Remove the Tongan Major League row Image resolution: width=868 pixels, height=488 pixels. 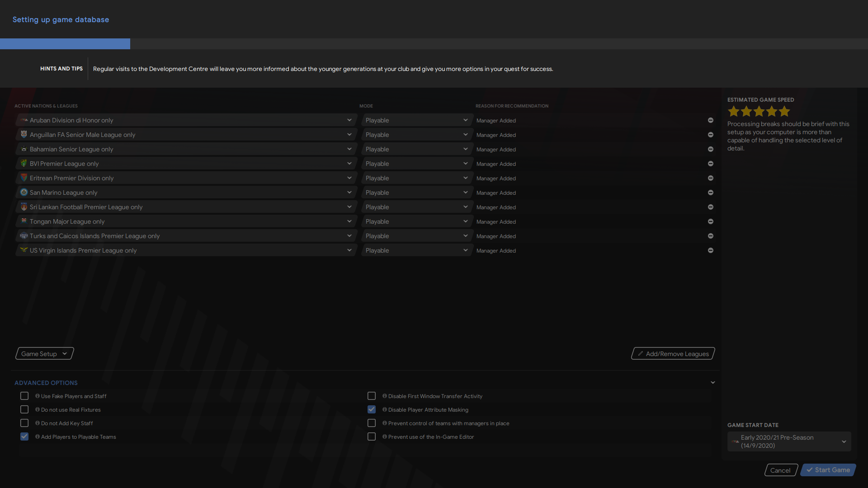click(710, 221)
